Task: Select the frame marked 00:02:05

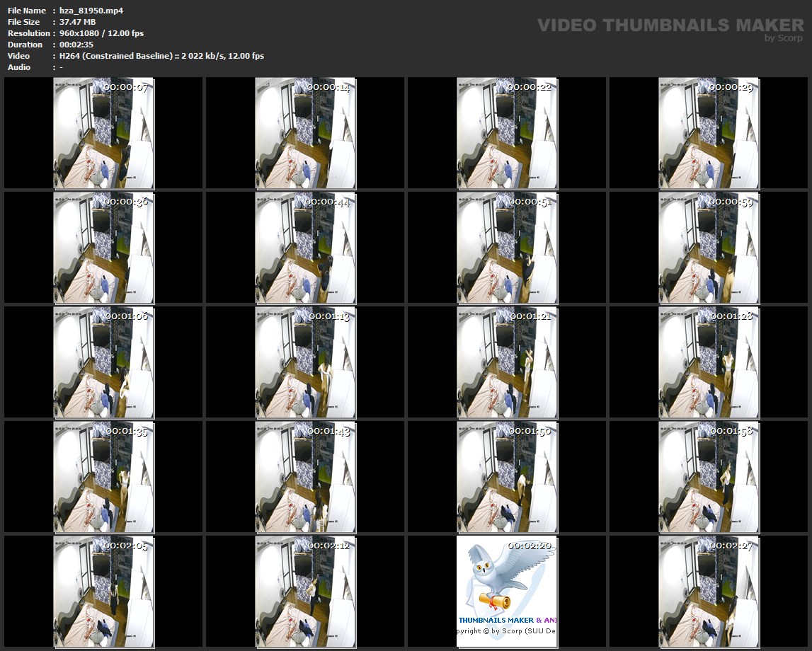Action: (104, 592)
